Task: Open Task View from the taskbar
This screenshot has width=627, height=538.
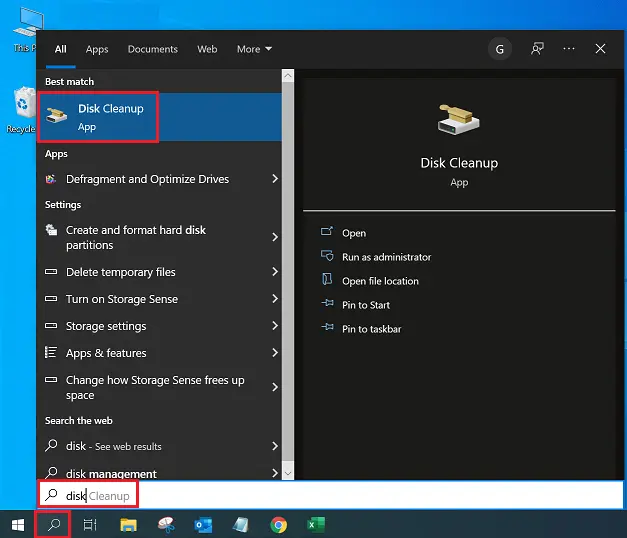Action: [x=90, y=525]
